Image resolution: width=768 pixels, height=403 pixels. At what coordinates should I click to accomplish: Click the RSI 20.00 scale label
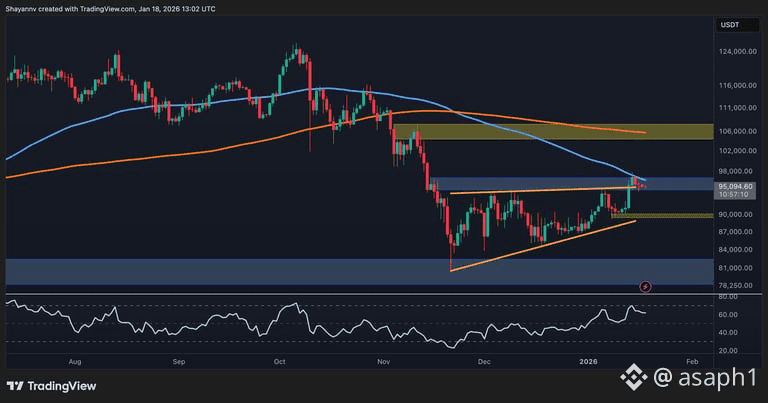coord(728,351)
